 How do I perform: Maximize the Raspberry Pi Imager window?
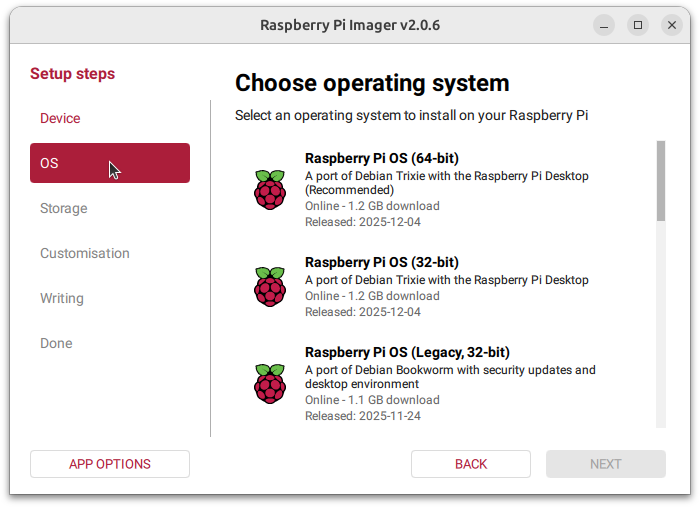coord(637,25)
